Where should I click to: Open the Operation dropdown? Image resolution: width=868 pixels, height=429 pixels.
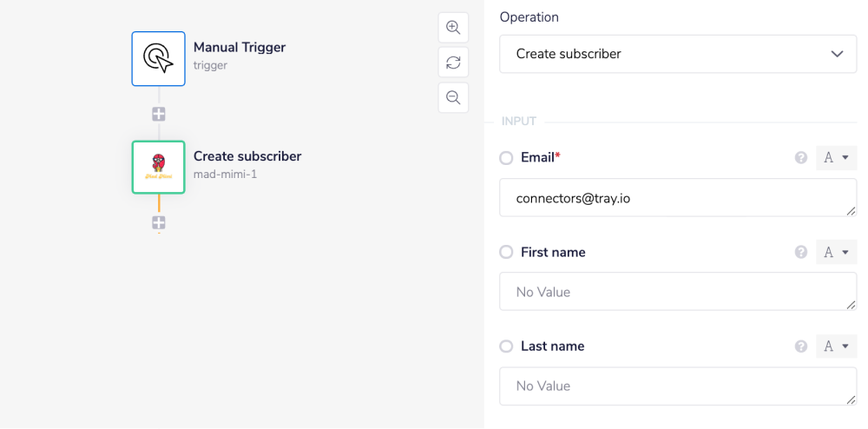tap(677, 54)
